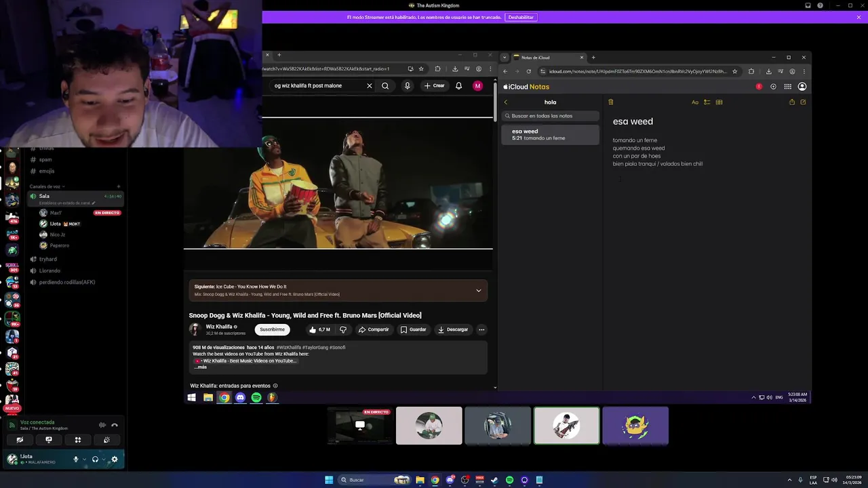
Task: Open a new tab in iCloud window
Action: tap(593, 58)
